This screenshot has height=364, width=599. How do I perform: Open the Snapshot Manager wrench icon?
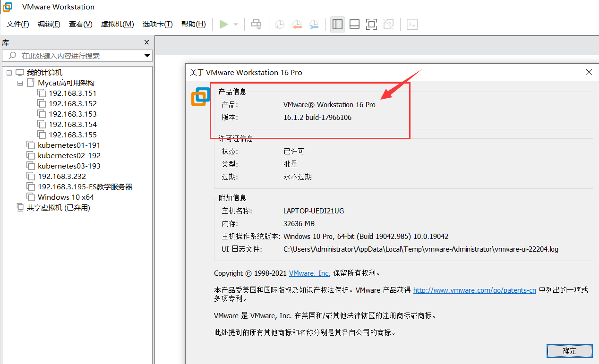314,25
